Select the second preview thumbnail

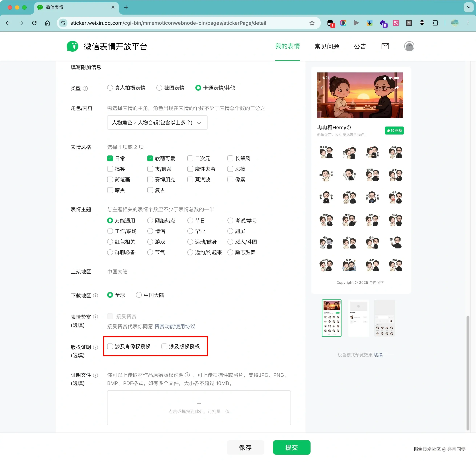pyautogui.click(x=358, y=318)
